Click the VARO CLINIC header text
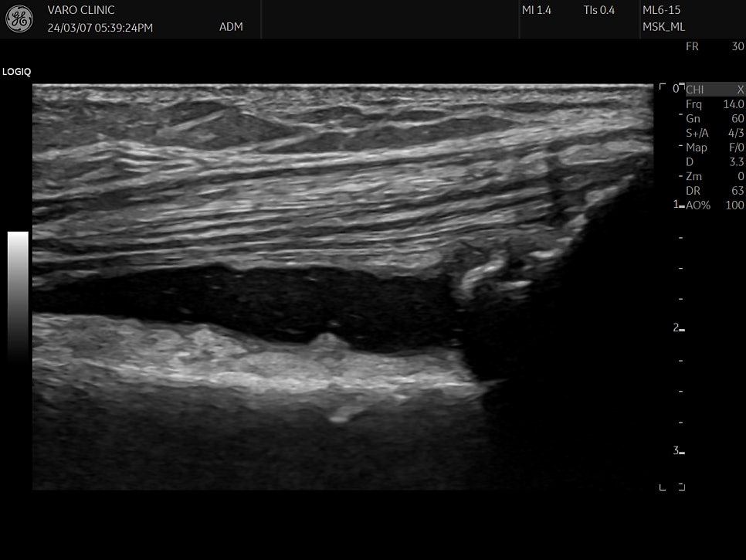This screenshot has width=746, height=560. (x=81, y=10)
